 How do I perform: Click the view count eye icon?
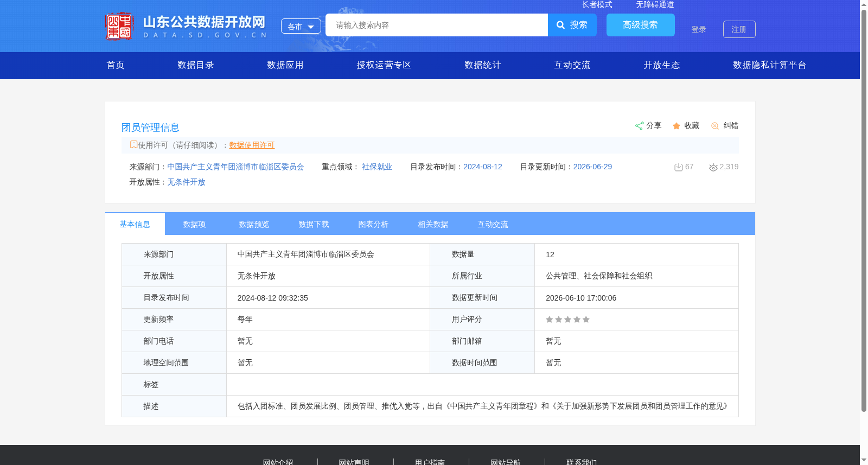(713, 167)
